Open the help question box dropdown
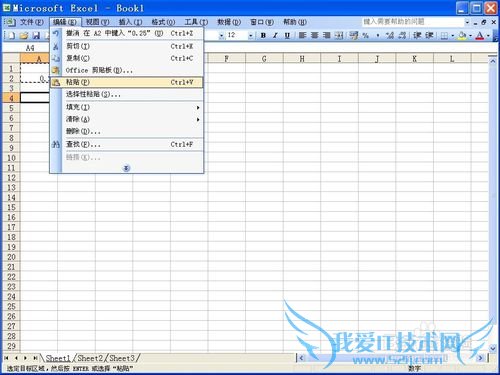The width and height of the screenshot is (500, 375). pyautogui.click(x=467, y=22)
